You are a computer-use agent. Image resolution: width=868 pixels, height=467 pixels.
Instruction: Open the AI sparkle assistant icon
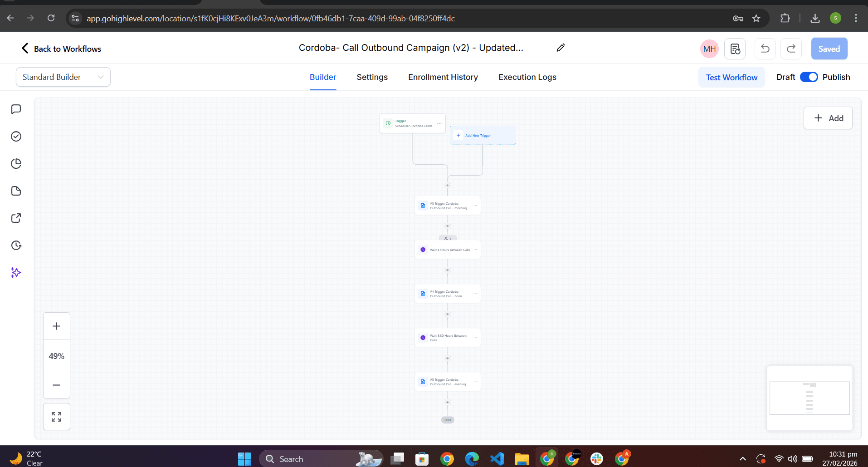click(x=16, y=273)
